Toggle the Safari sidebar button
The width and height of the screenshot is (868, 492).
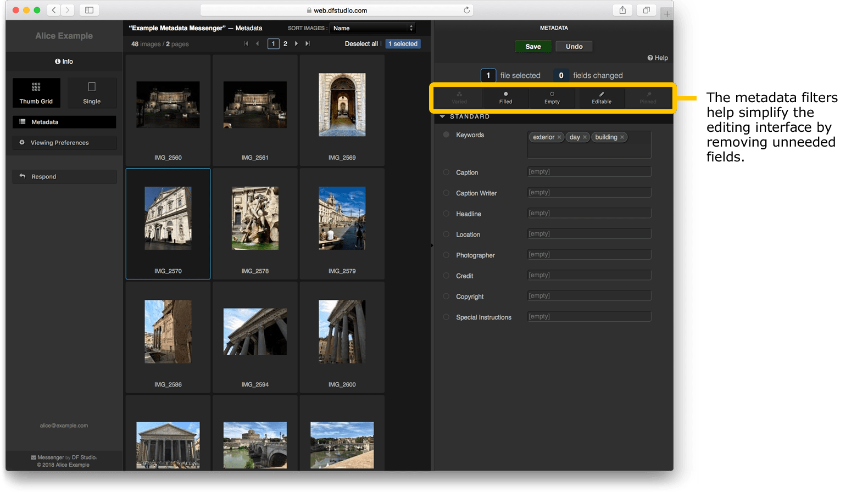89,10
